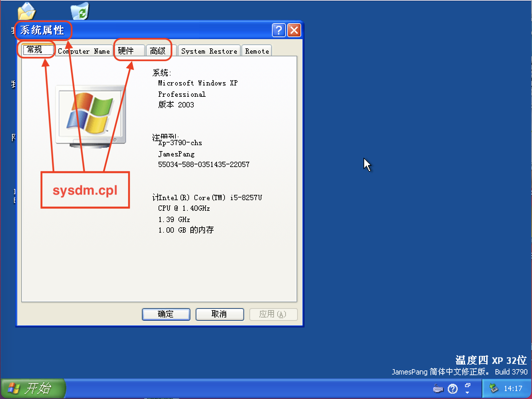Click the Safely Remove Hardware tray icon
The image size is (532, 399).
[x=494, y=388]
